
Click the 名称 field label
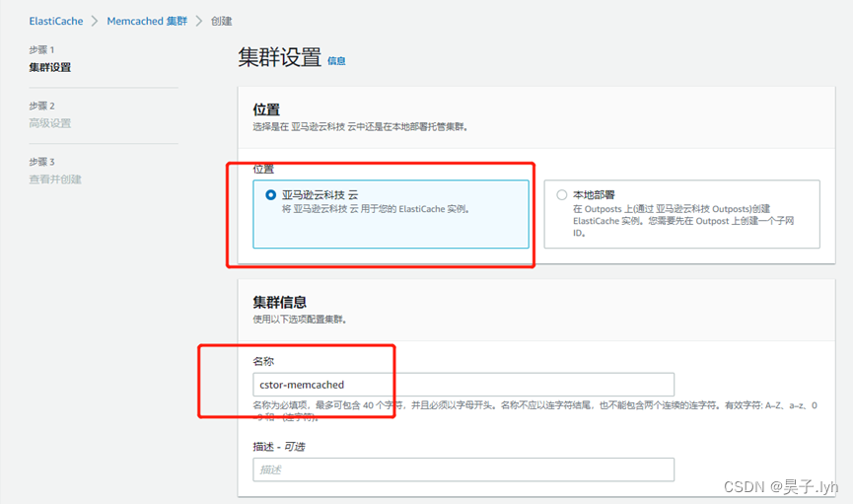point(263,361)
